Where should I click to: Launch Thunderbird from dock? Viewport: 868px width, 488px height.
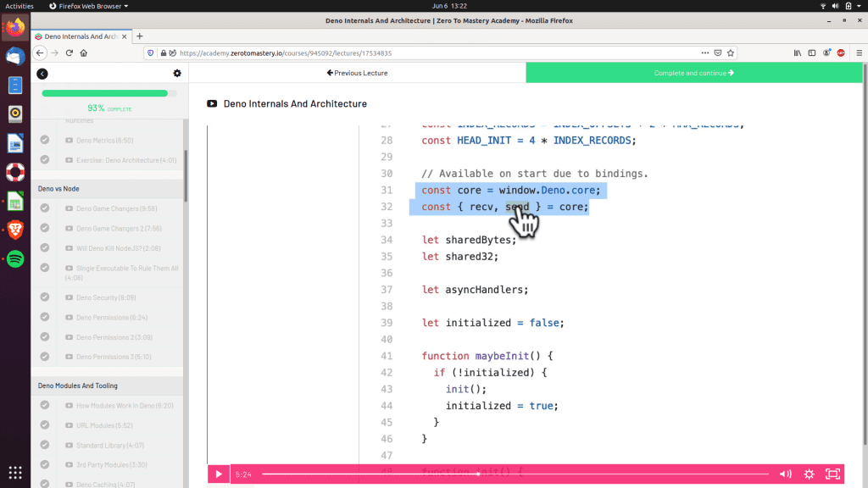[15, 57]
